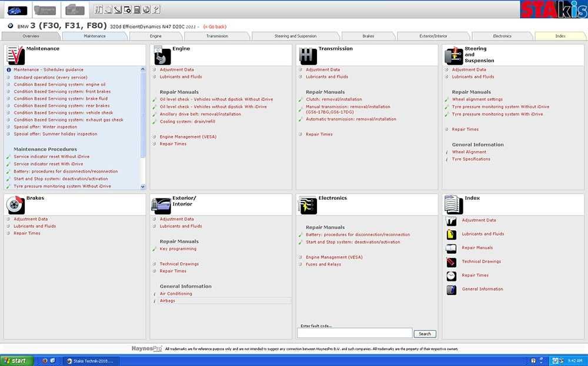Click the Maintenance list scroll down arrow
This screenshot has height=366, width=588.
(142, 187)
